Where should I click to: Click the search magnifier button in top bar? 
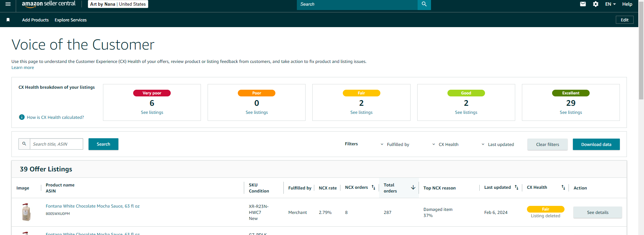click(424, 4)
